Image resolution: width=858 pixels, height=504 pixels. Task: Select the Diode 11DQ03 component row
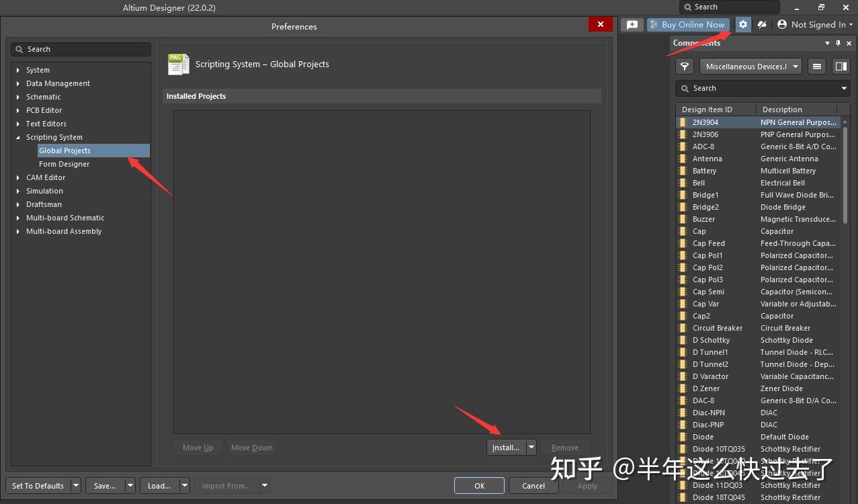758,485
